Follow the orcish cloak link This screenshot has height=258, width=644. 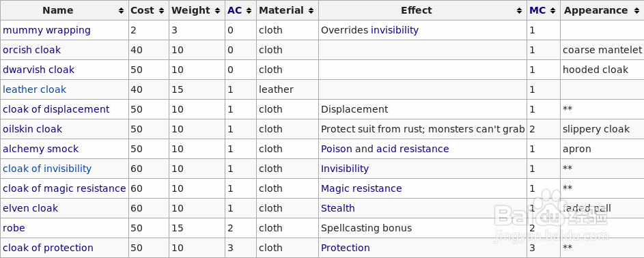pyautogui.click(x=31, y=50)
